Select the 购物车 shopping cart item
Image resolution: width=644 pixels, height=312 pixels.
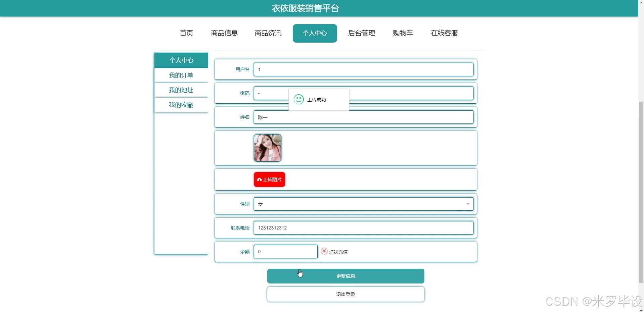tap(402, 33)
